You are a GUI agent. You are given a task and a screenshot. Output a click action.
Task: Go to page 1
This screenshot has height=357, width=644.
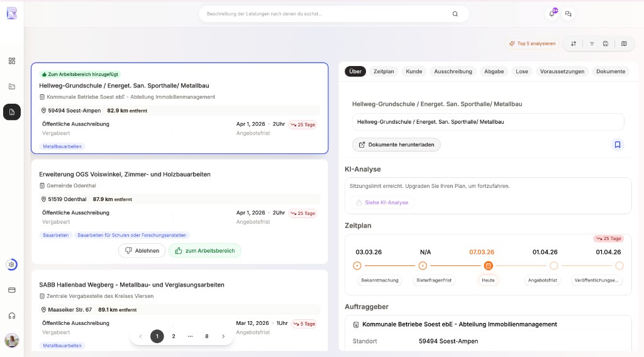pyautogui.click(x=157, y=336)
